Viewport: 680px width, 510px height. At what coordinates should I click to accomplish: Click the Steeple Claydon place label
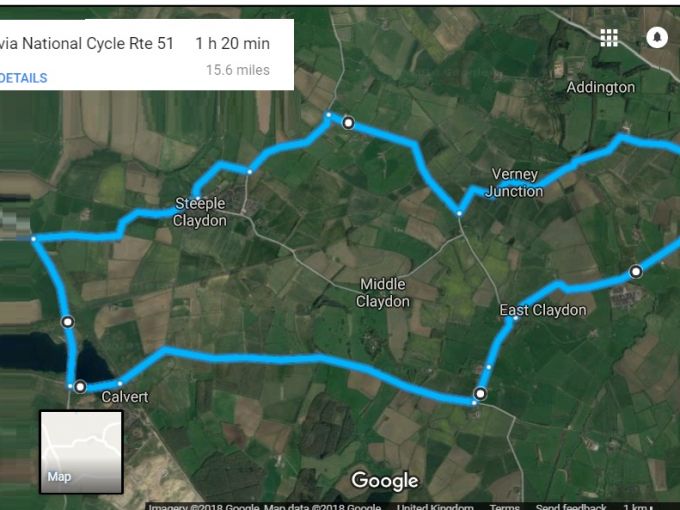pyautogui.click(x=200, y=212)
